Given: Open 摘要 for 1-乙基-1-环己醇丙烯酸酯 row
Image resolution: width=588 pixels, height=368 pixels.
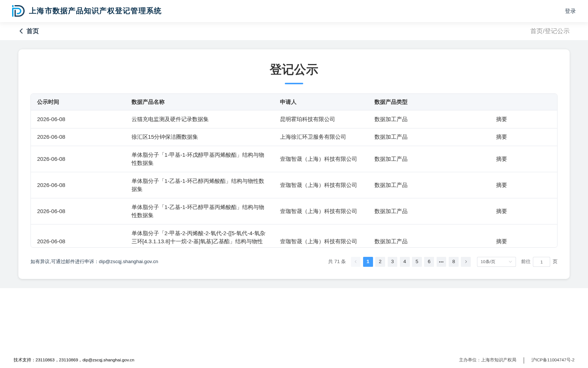Looking at the screenshot, I should tap(501, 185).
